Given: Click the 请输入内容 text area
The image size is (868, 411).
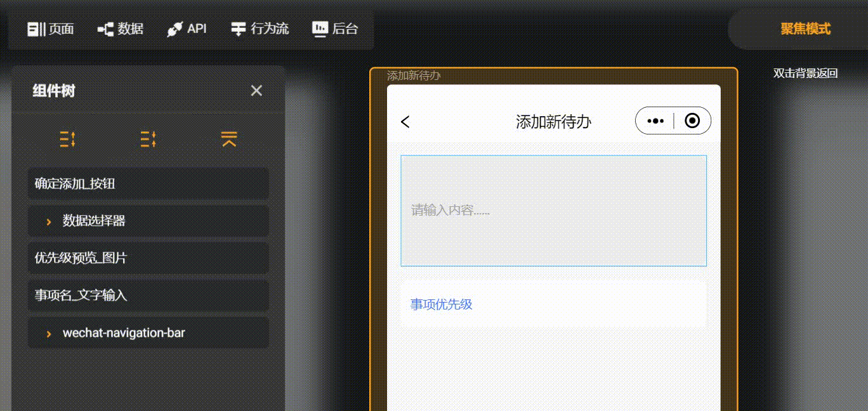Looking at the screenshot, I should pyautogui.click(x=553, y=211).
